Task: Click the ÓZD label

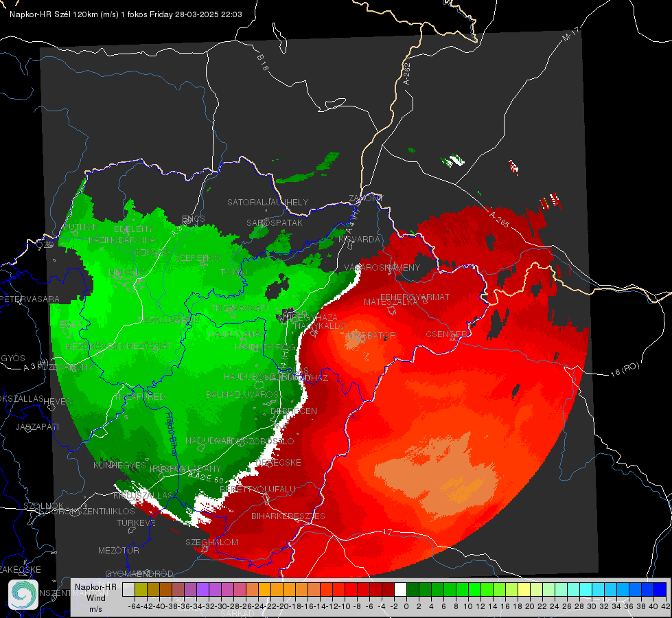Action: click(x=45, y=244)
